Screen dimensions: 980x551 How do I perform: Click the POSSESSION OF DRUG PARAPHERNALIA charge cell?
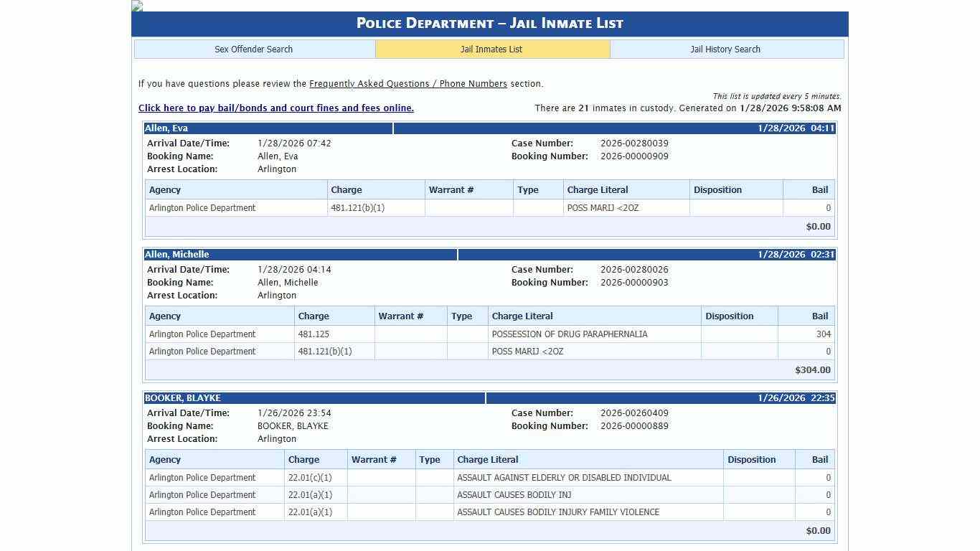click(570, 334)
